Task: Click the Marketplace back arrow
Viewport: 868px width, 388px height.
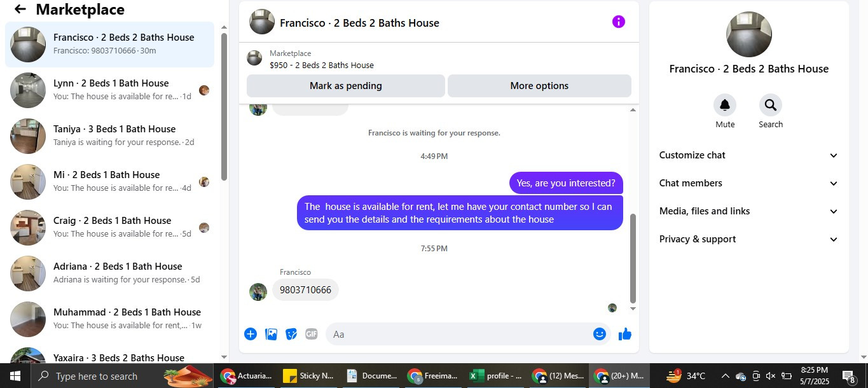Action: pyautogui.click(x=20, y=9)
